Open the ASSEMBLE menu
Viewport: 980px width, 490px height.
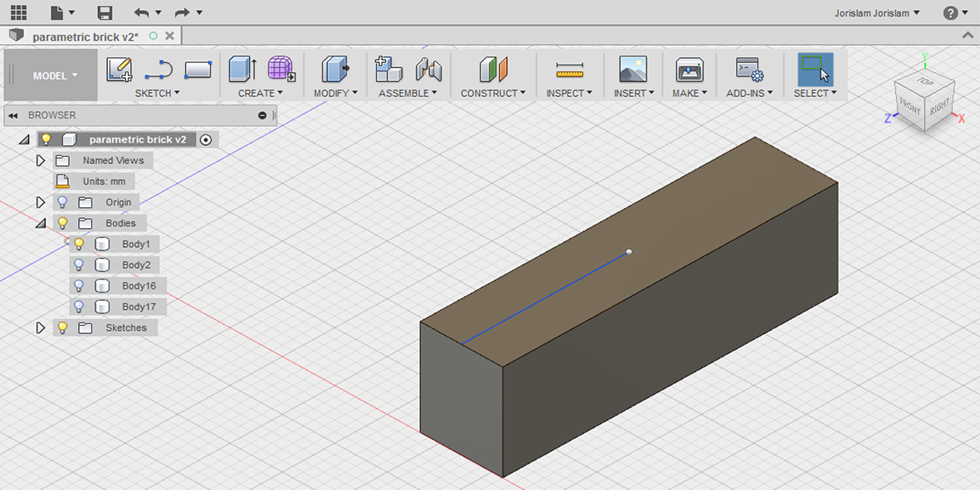[x=408, y=93]
